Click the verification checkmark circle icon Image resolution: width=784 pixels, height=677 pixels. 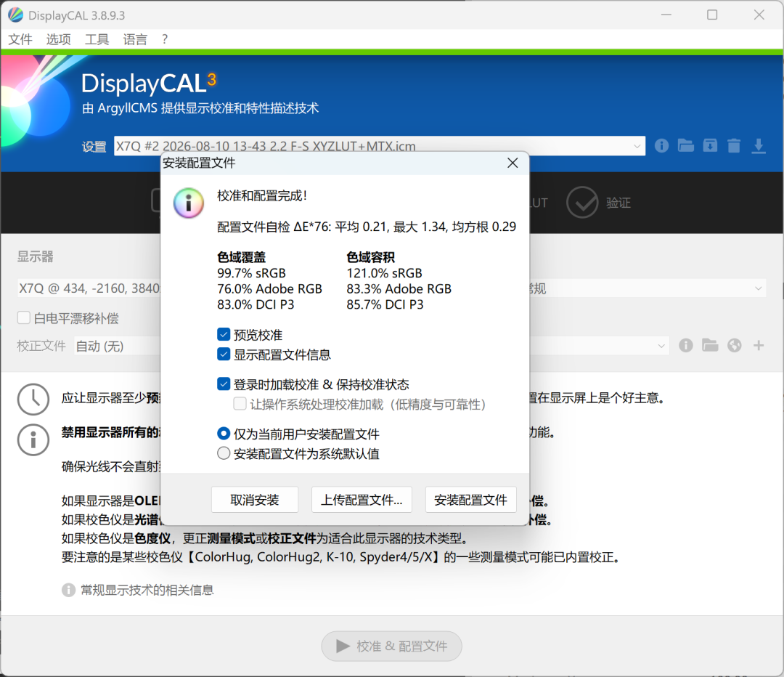point(582,203)
